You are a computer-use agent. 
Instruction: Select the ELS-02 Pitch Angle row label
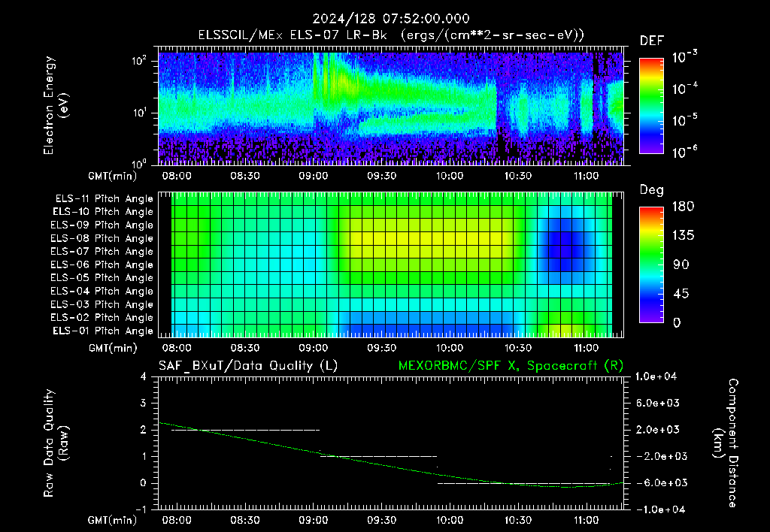tap(102, 318)
